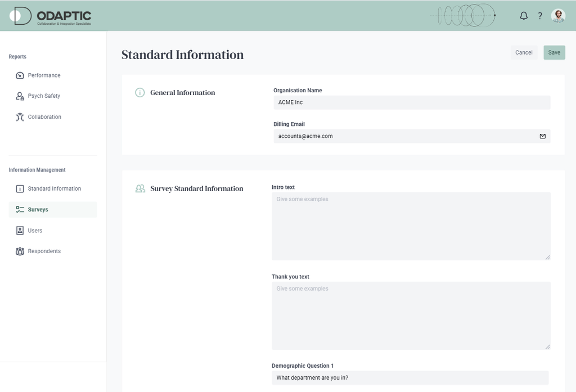Click the Performance gauge icon

pyautogui.click(x=20, y=75)
